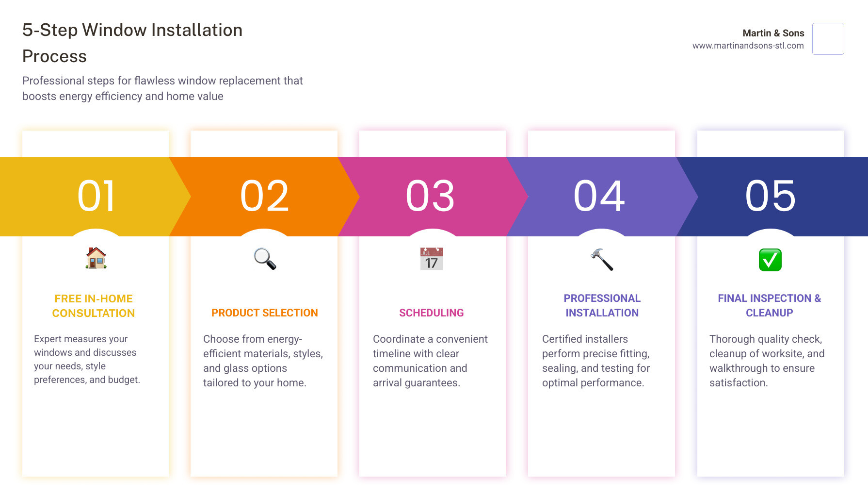Click the Martin & Sons company name
Viewport: 868px width, 497px height.
coord(773,33)
